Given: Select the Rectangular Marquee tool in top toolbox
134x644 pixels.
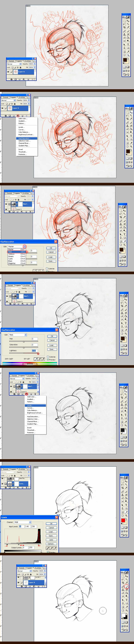Looking at the screenshot, I should tap(124, 21).
